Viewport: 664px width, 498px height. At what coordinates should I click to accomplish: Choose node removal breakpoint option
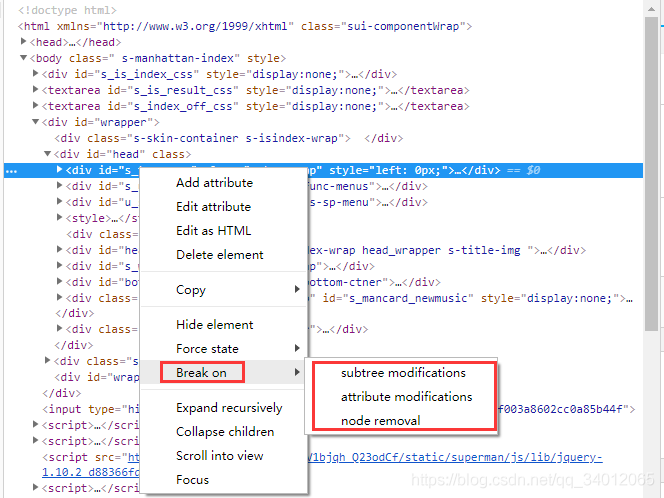coord(380,421)
